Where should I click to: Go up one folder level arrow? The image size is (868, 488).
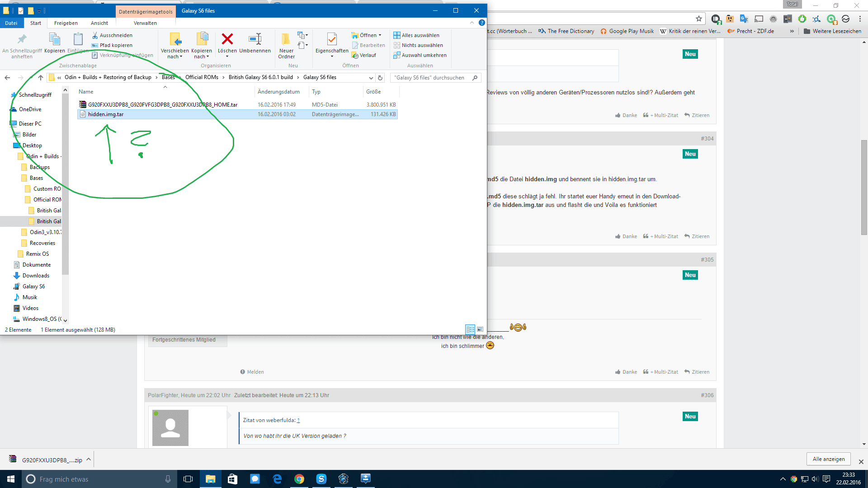[41, 78]
